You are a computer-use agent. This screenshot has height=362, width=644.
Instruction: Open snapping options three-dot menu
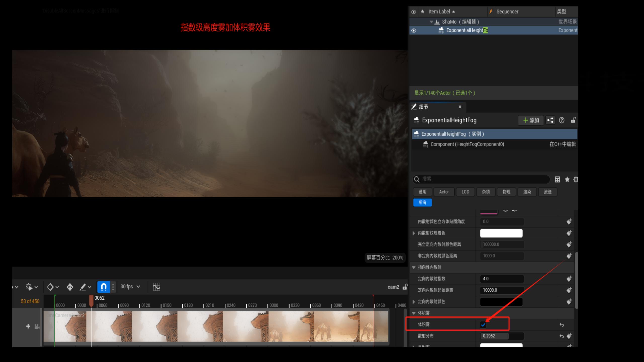pos(113,287)
